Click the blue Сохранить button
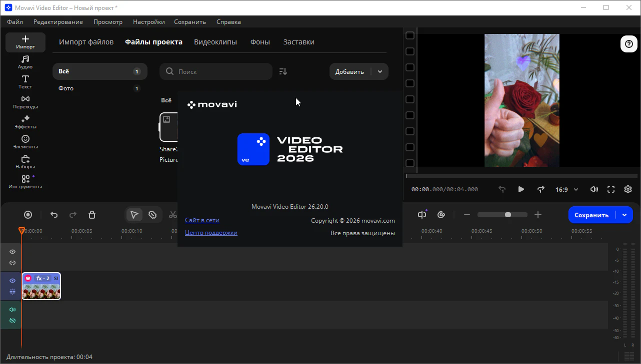Screen dimensions: 641x364 coord(591,215)
